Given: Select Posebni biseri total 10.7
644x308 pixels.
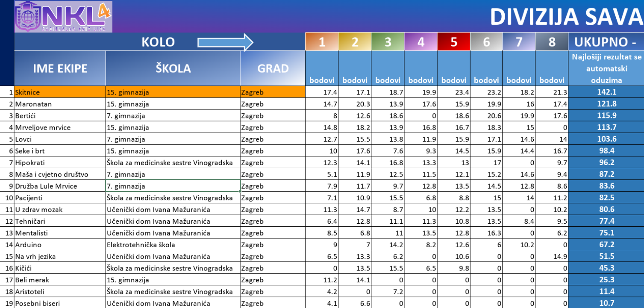Looking at the screenshot, I should click(x=606, y=303).
